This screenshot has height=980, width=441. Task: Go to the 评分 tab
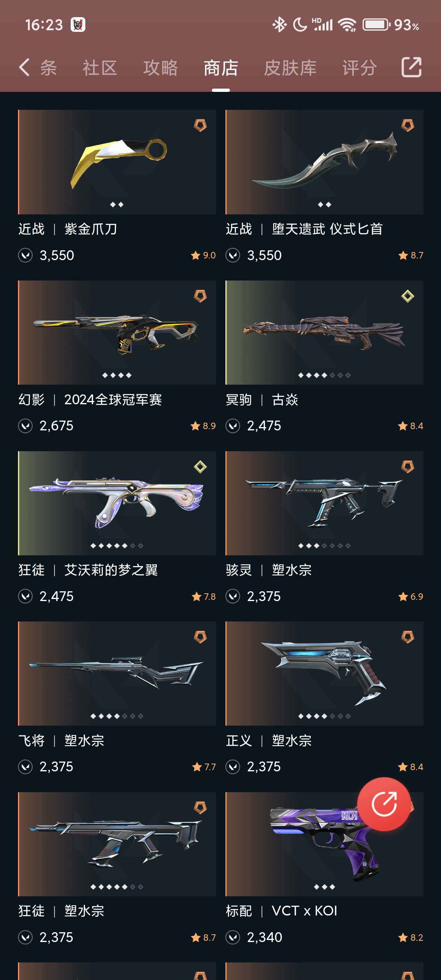[x=359, y=68]
